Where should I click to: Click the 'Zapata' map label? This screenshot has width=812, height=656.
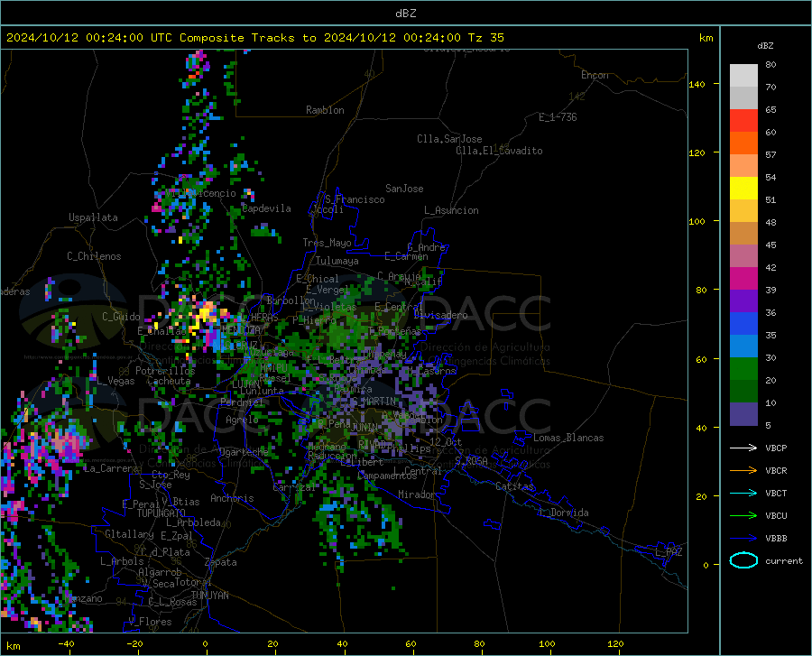(x=221, y=562)
